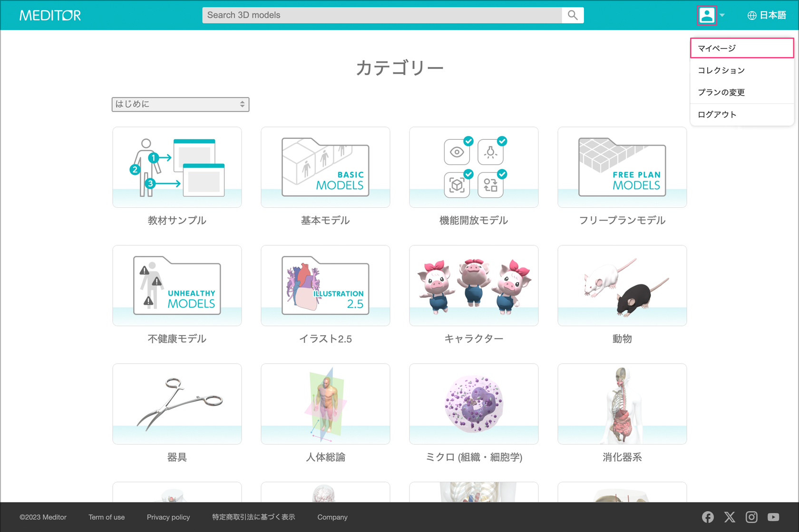Click the MEDITOR logo
The image size is (799, 532).
tap(50, 15)
